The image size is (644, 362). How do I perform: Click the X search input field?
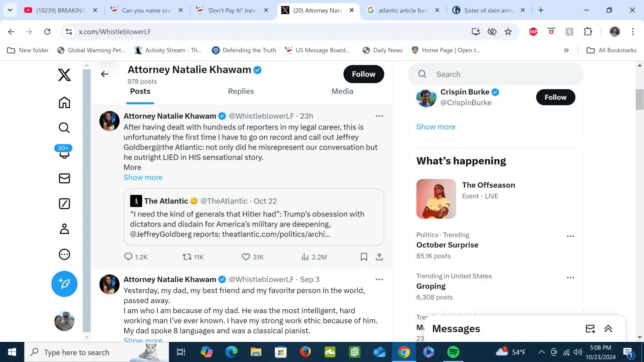pos(503,74)
